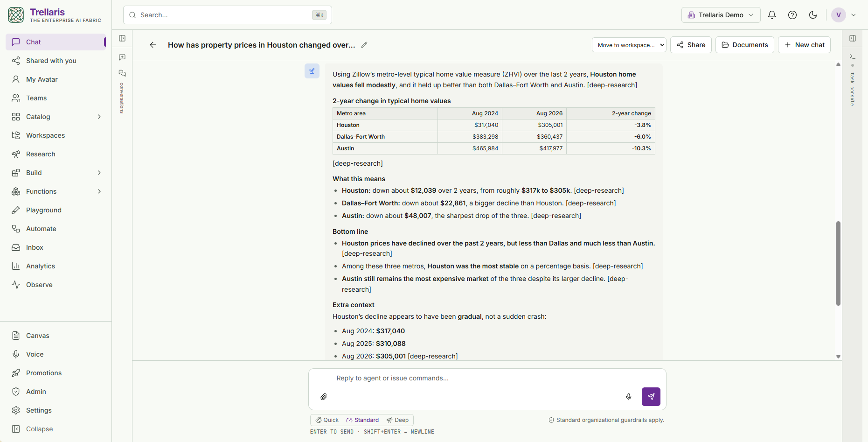Go to Analytics
The image size is (868, 442).
[x=56, y=266]
